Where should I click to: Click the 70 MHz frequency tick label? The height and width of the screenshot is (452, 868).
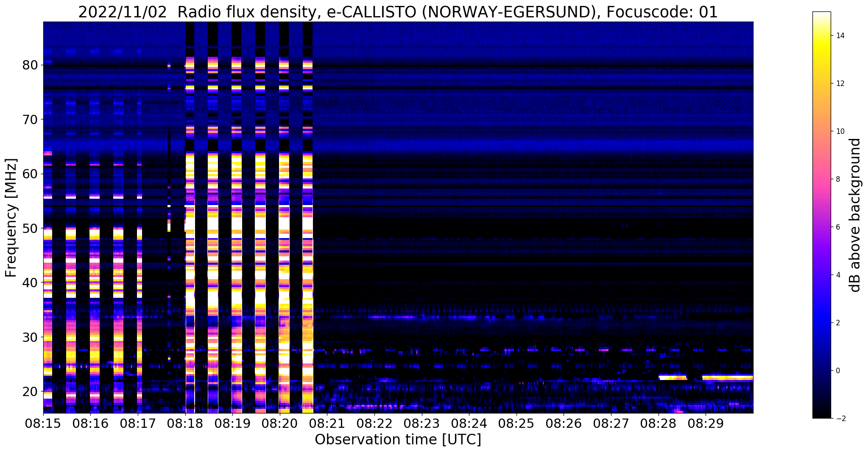pos(30,119)
